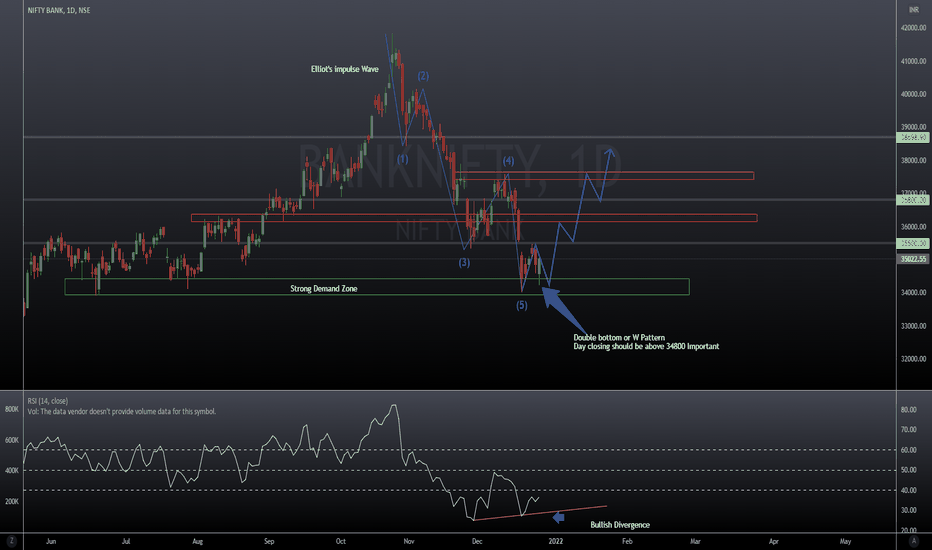Screen dimensions: 932x550
Task: Click the Jun label on the time axis
Action: point(51,541)
